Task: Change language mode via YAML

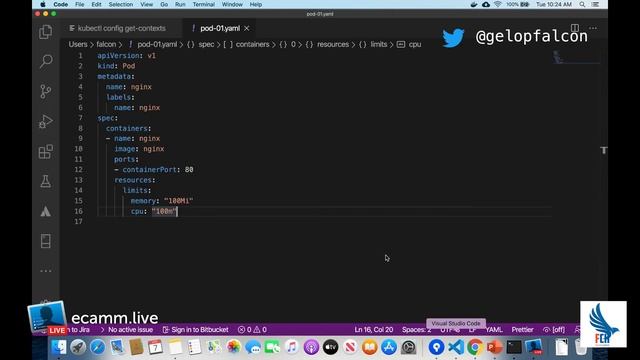Action: [x=494, y=329]
